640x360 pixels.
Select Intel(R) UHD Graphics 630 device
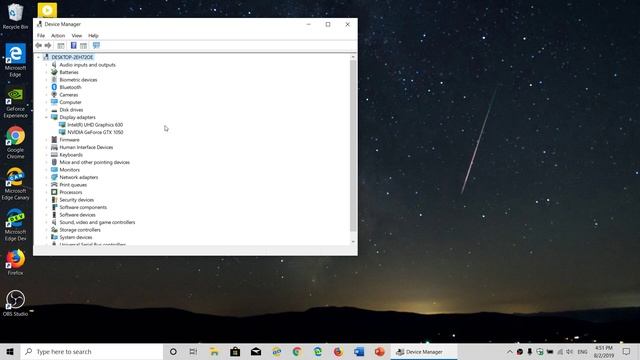point(95,125)
